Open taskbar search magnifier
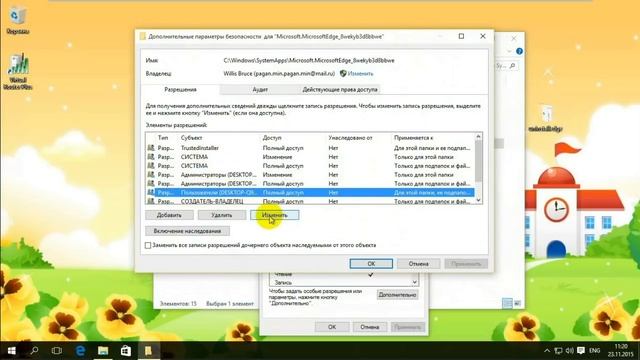 34,351
